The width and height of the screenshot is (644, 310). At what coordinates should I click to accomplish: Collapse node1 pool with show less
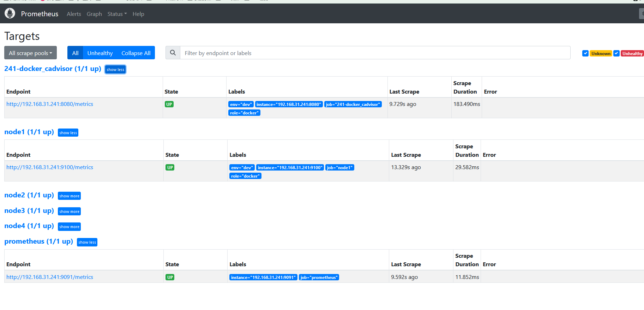pyautogui.click(x=68, y=133)
